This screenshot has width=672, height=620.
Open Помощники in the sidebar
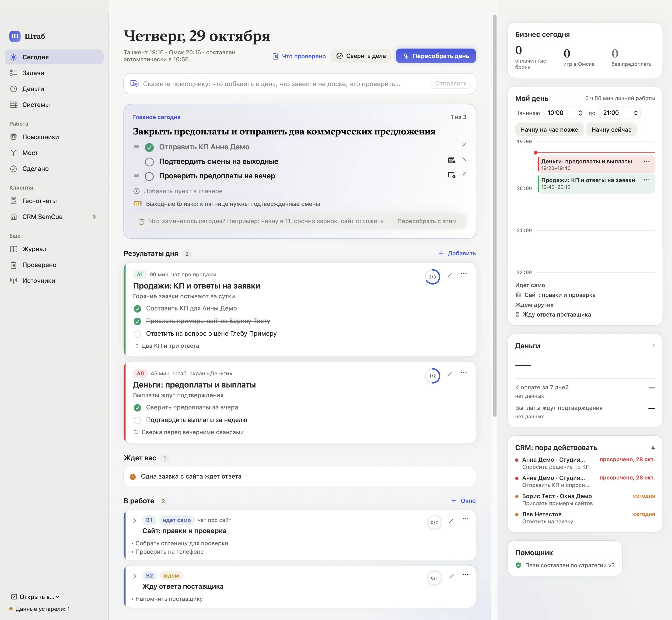tap(54, 137)
